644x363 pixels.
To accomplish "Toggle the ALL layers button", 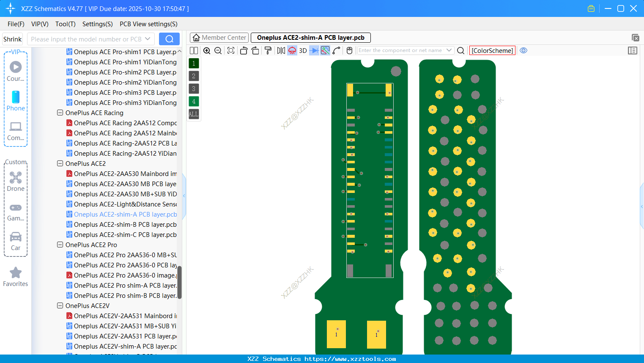I will pos(193,114).
